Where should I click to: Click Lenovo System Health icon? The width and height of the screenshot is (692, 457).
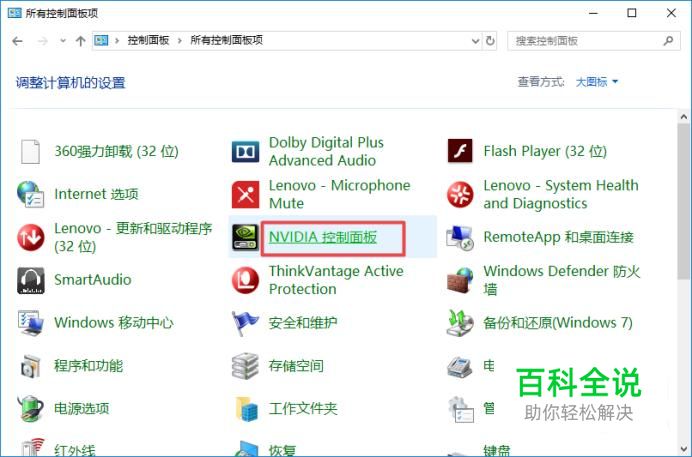[460, 194]
